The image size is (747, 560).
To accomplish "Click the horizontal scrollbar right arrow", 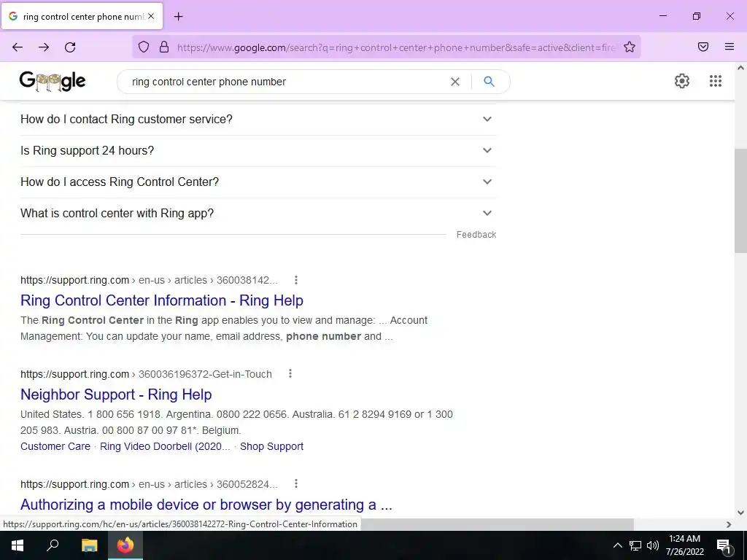I will pos(729,524).
